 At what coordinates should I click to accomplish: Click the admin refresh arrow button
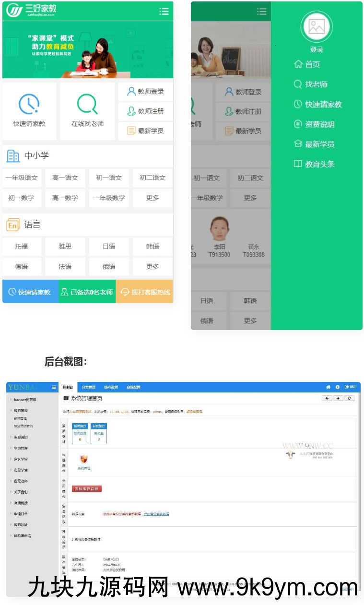click(351, 398)
